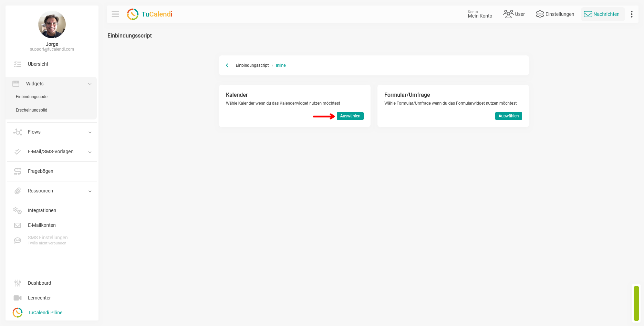
Task: Click the Flows menu label
Action: tap(34, 132)
